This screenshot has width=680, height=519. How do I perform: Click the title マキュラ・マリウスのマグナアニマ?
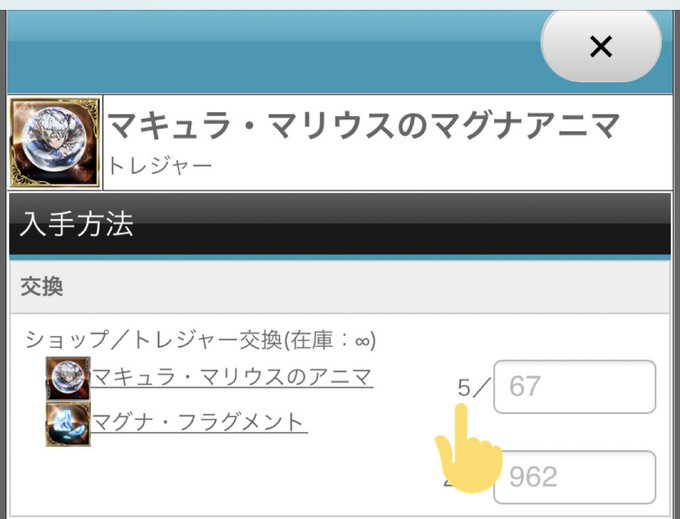tap(363, 125)
